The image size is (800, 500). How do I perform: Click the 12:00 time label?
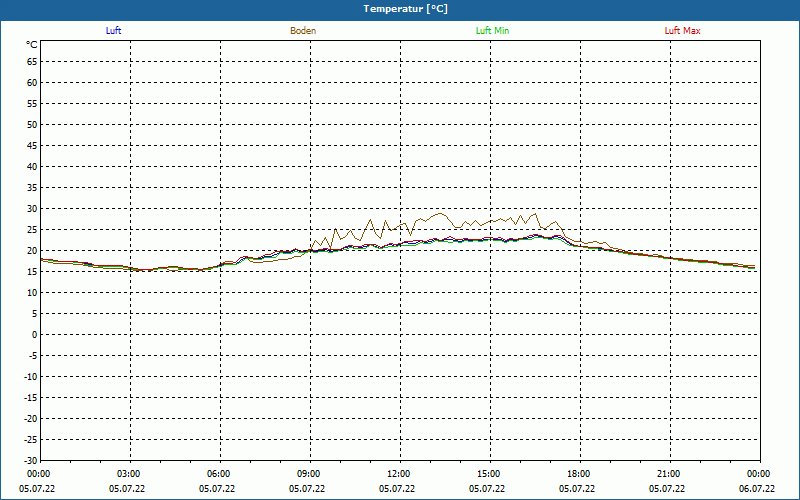click(x=398, y=474)
